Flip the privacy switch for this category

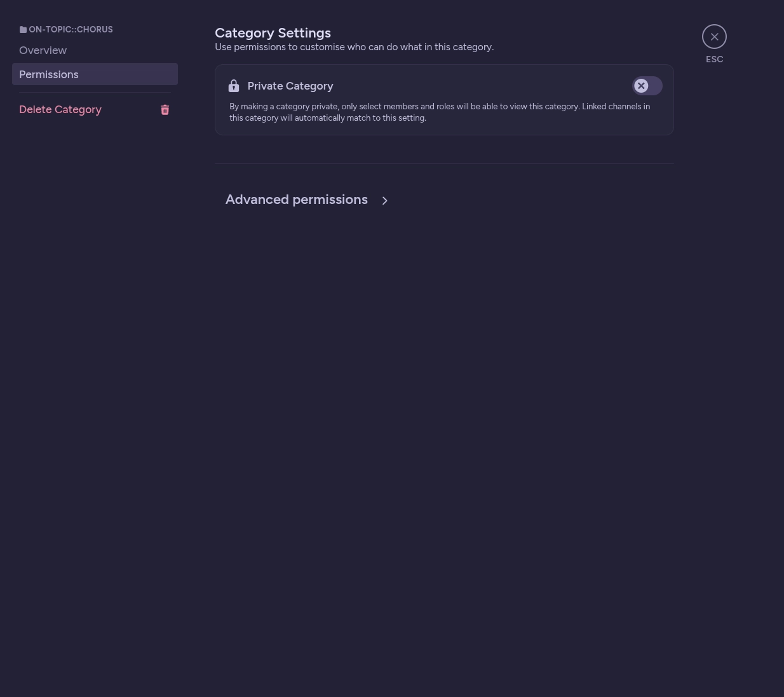click(647, 86)
